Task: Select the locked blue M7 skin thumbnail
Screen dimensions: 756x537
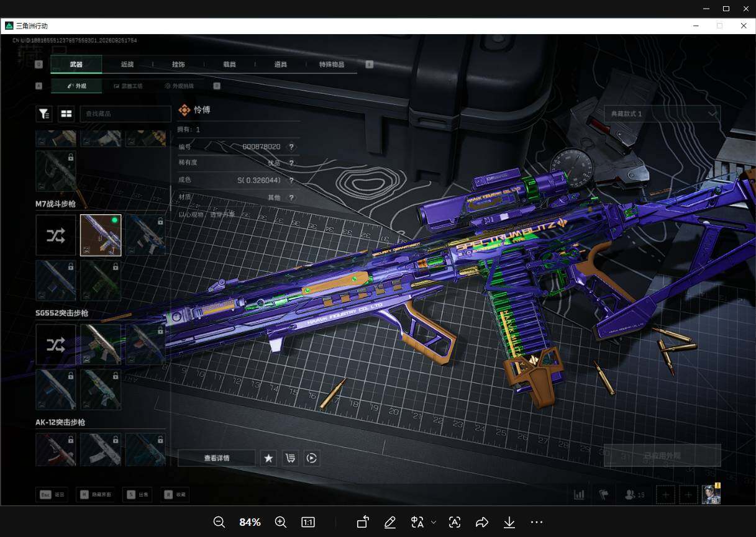Action: point(145,235)
